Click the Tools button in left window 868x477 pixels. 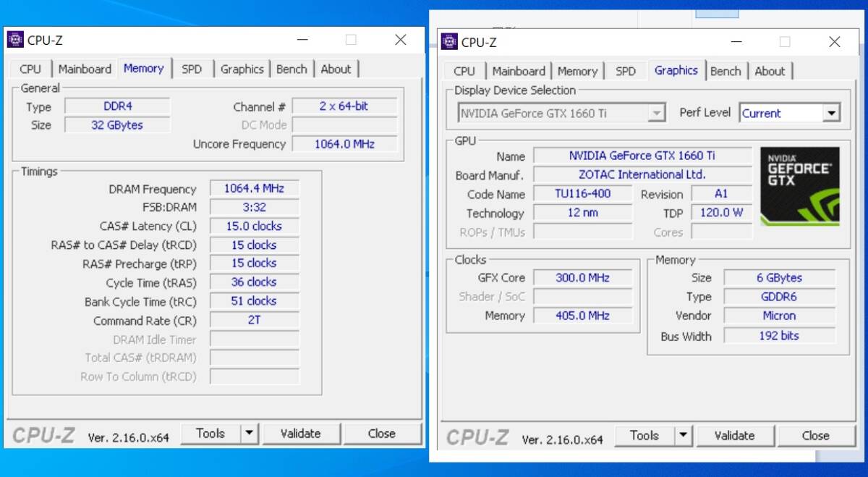tap(210, 434)
